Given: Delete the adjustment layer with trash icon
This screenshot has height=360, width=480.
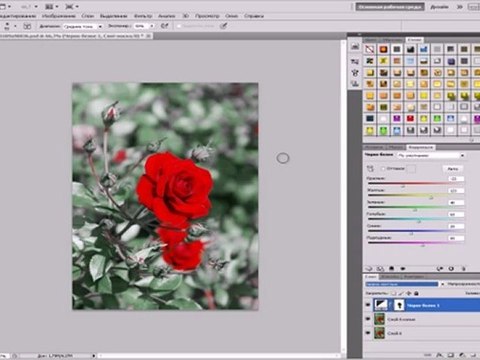Looking at the screenshot, I should coord(463,268).
